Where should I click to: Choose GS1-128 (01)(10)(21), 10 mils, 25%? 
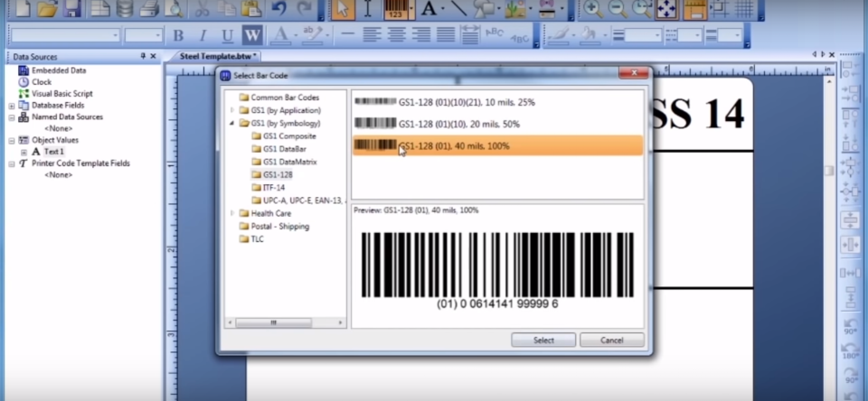pos(497,102)
